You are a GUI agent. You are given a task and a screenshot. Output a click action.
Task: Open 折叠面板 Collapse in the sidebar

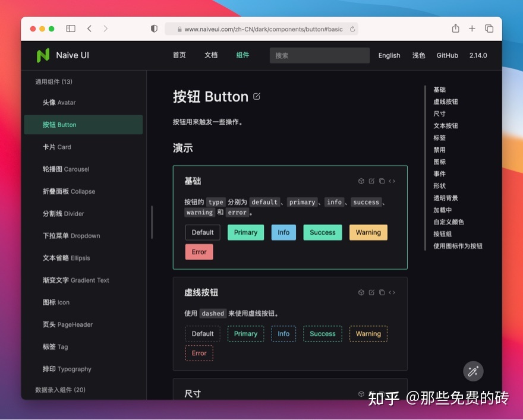pos(83,191)
